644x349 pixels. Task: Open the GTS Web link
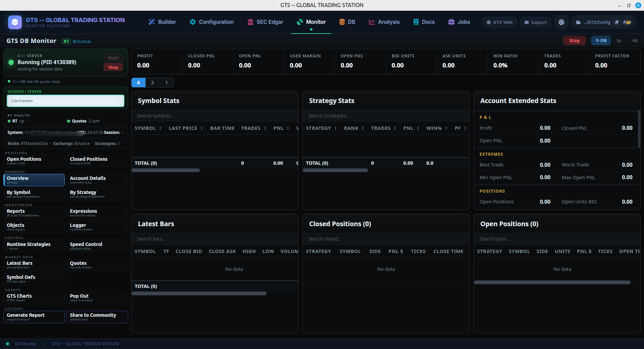point(499,22)
